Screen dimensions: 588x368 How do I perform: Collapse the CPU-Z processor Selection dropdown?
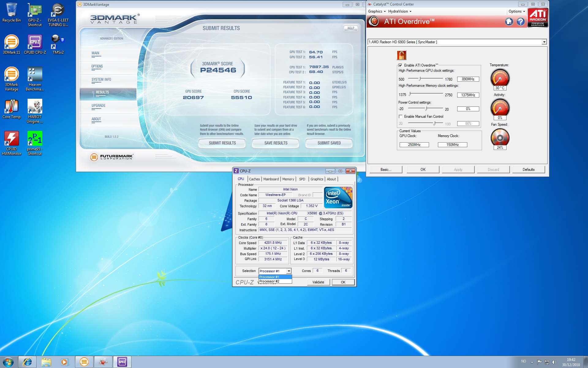pyautogui.click(x=288, y=271)
